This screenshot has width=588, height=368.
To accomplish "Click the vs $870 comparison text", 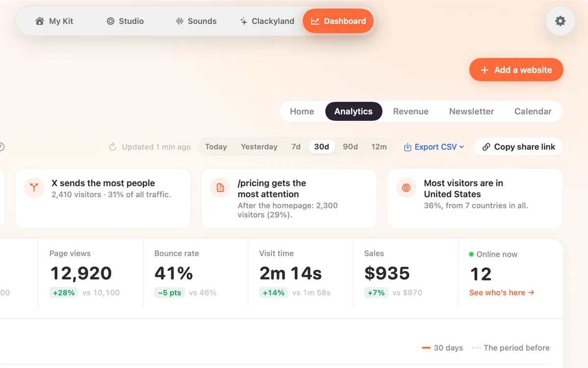I will (x=407, y=292).
